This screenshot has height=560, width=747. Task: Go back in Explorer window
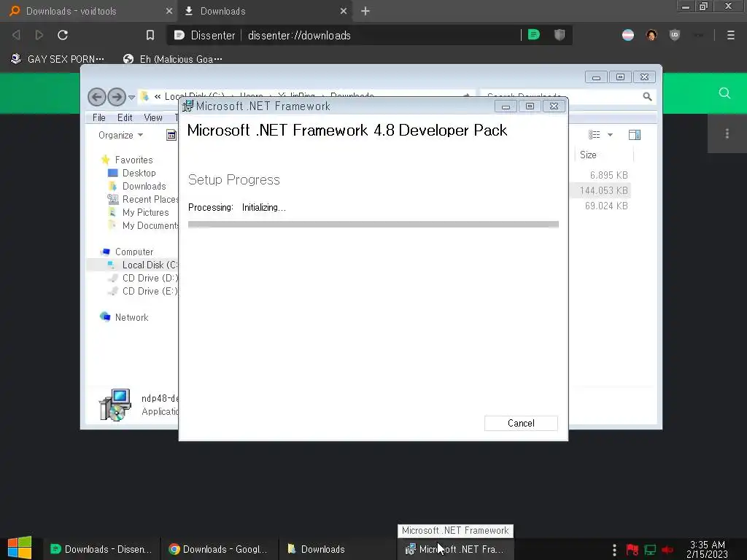pyautogui.click(x=97, y=97)
